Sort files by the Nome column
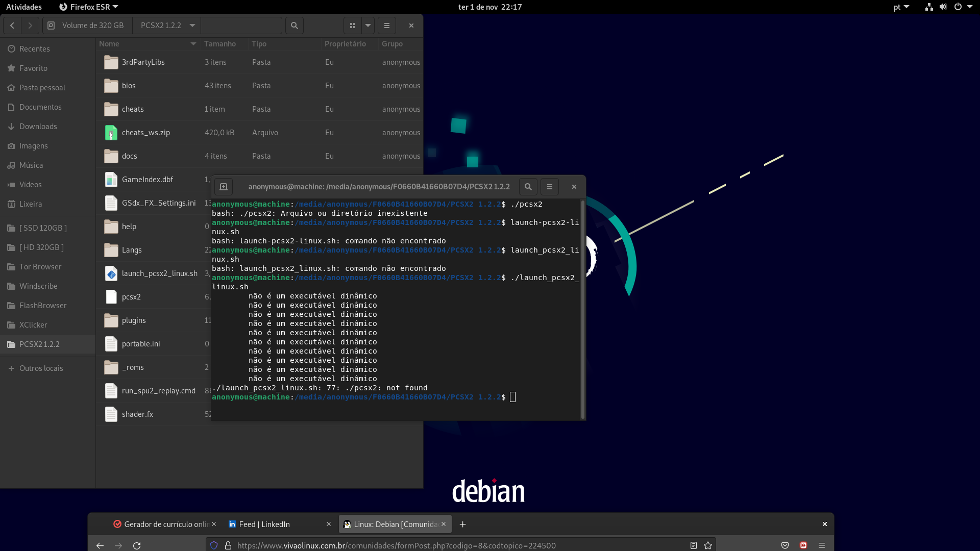 [x=148, y=44]
